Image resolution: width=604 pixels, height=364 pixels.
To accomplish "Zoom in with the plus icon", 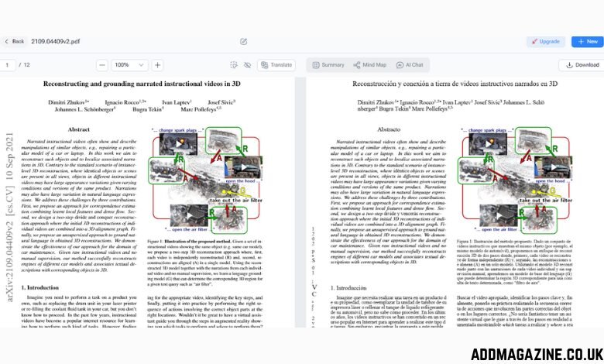I will point(157,65).
